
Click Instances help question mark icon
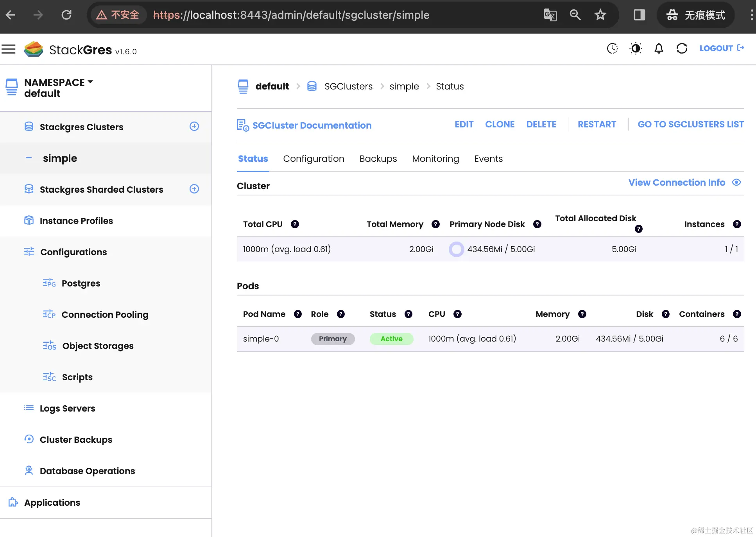tap(737, 224)
